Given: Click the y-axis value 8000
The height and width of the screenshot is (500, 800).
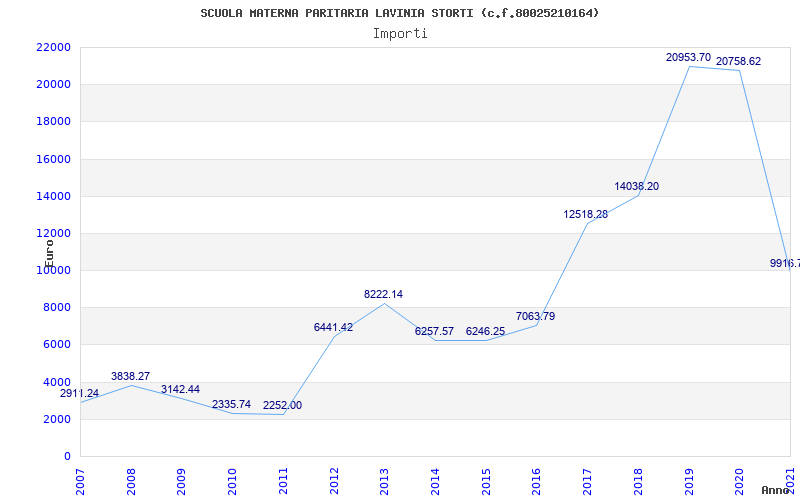Looking at the screenshot, I should click(x=56, y=308).
